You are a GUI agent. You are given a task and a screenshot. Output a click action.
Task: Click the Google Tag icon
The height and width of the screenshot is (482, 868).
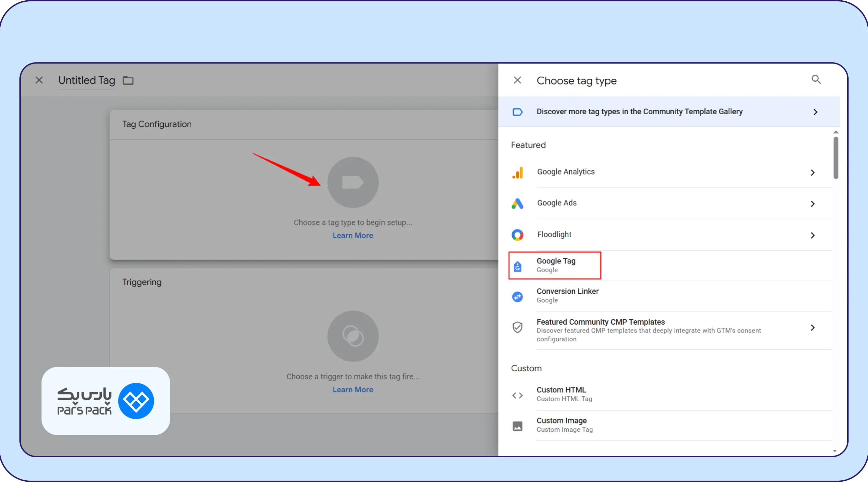pos(517,266)
